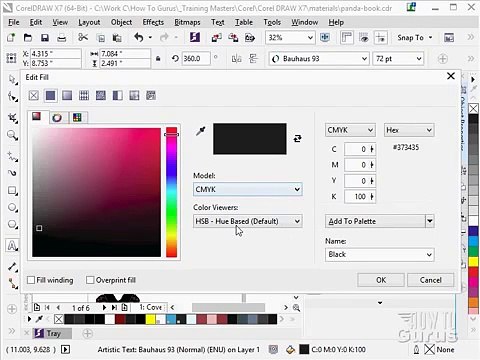The image size is (480, 360).
Task: Choose the Texture fill icon
Action: coord(134,96)
